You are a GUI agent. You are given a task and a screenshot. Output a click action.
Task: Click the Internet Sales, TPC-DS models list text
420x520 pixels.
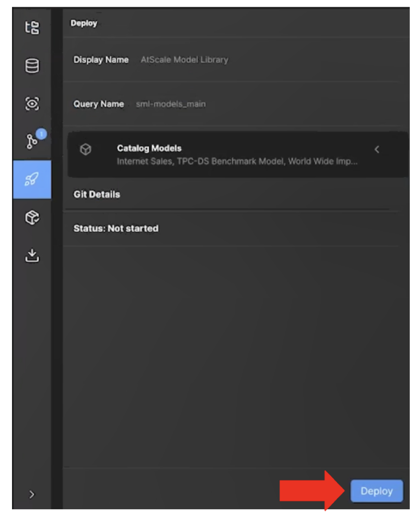(x=237, y=161)
